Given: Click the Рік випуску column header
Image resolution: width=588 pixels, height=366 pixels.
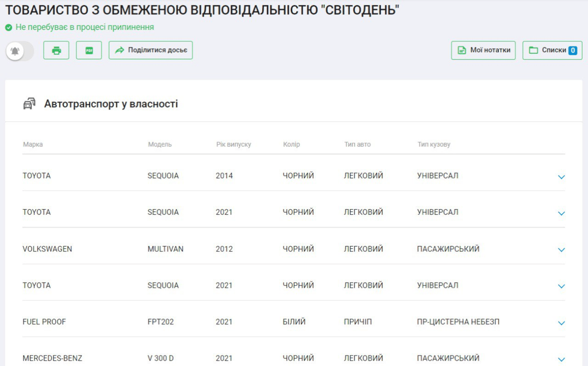Looking at the screenshot, I should click(234, 144).
